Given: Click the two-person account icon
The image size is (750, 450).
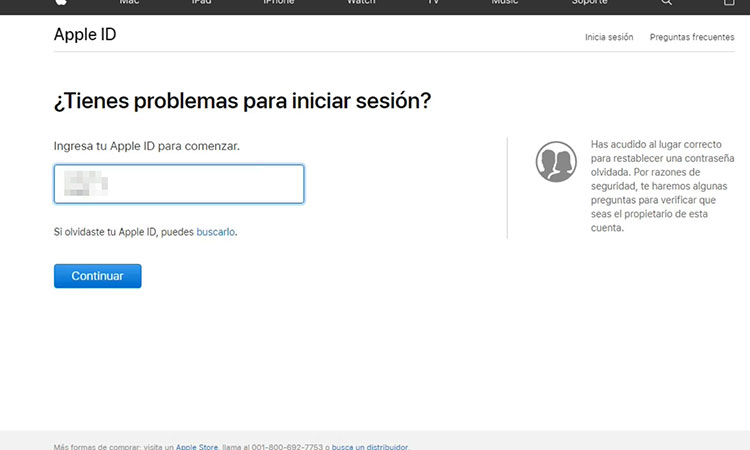Looking at the screenshot, I should pyautogui.click(x=556, y=162).
